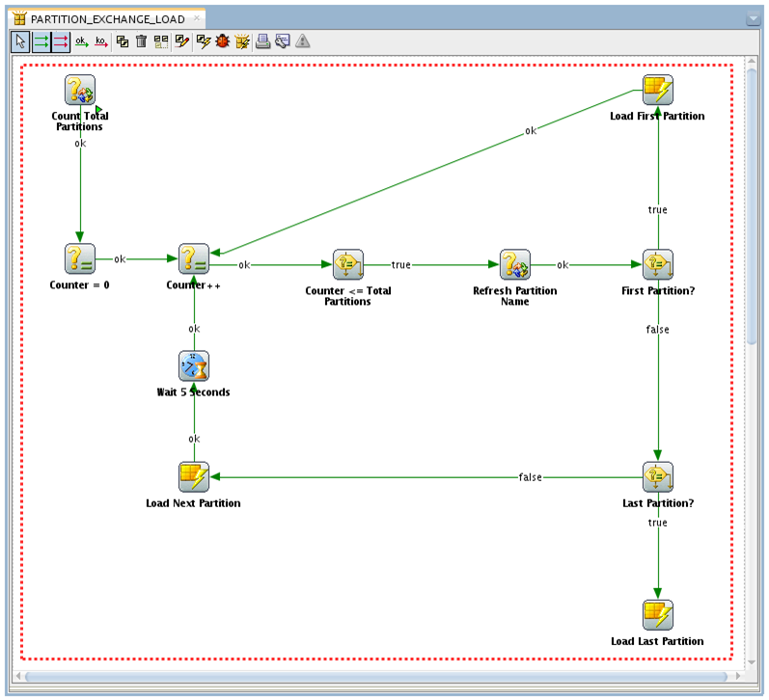This screenshot has width=769, height=700.
Task: Click the red ladybug debug icon
Action: 223,41
